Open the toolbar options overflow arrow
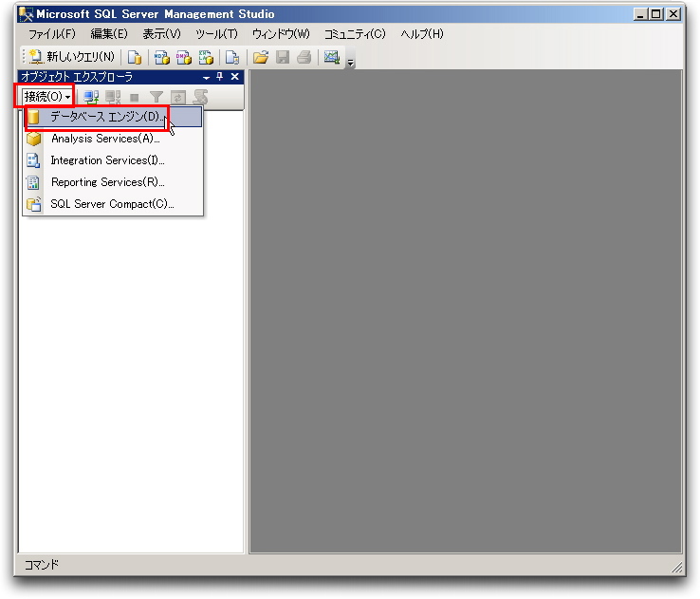This screenshot has width=700, height=599. 351,63
